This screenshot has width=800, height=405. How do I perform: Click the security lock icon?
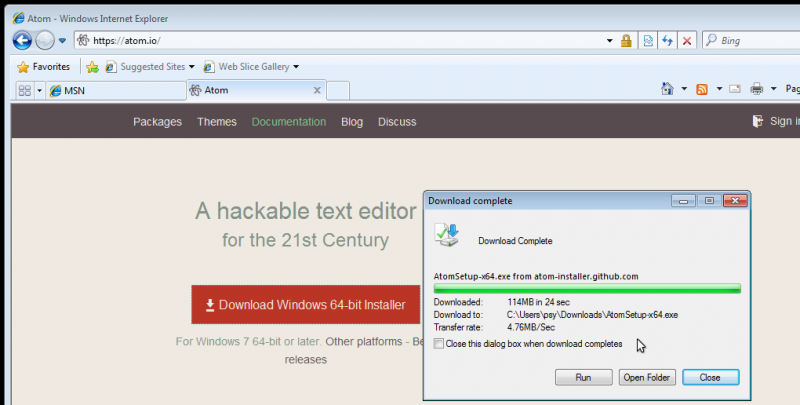(626, 41)
